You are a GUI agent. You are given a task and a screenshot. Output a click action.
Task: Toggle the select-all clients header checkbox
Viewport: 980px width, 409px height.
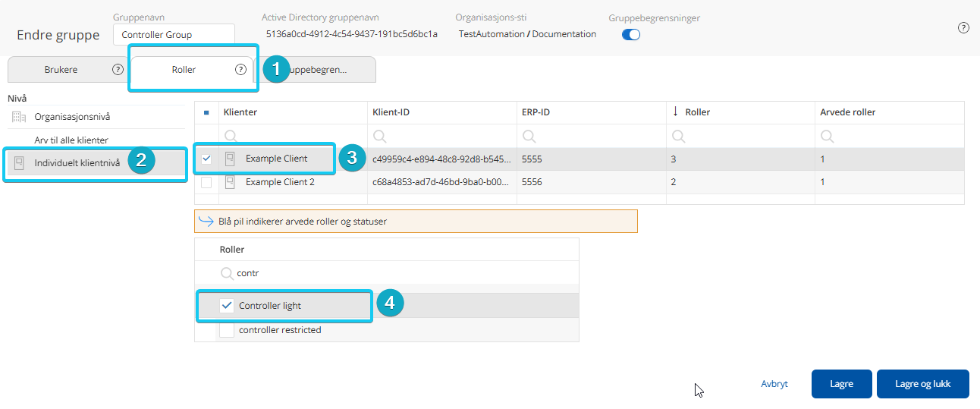[x=206, y=112]
